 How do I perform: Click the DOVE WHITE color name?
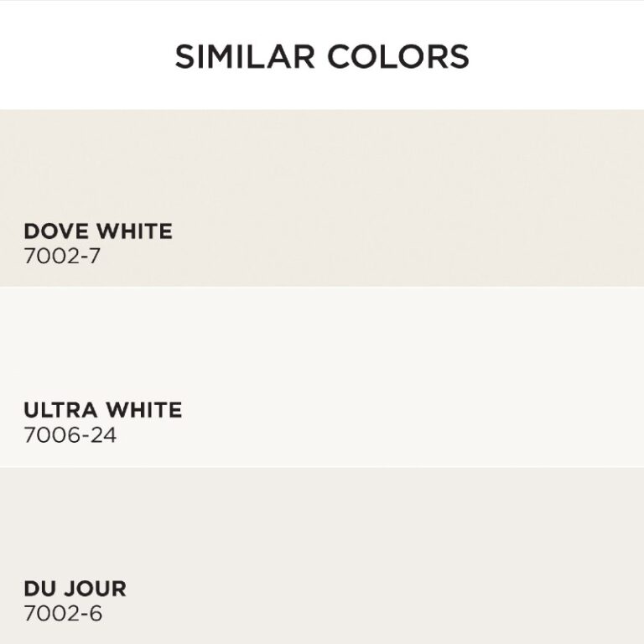[x=98, y=231]
